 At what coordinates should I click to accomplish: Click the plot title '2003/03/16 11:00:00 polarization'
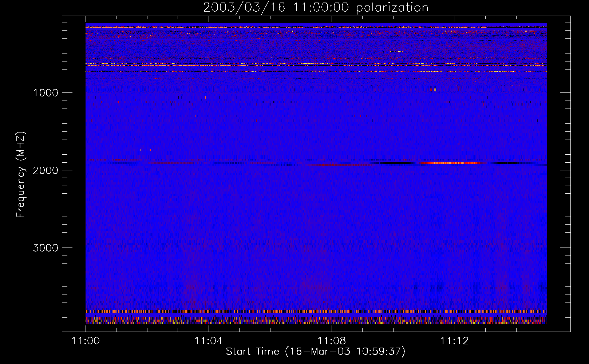click(316, 7)
